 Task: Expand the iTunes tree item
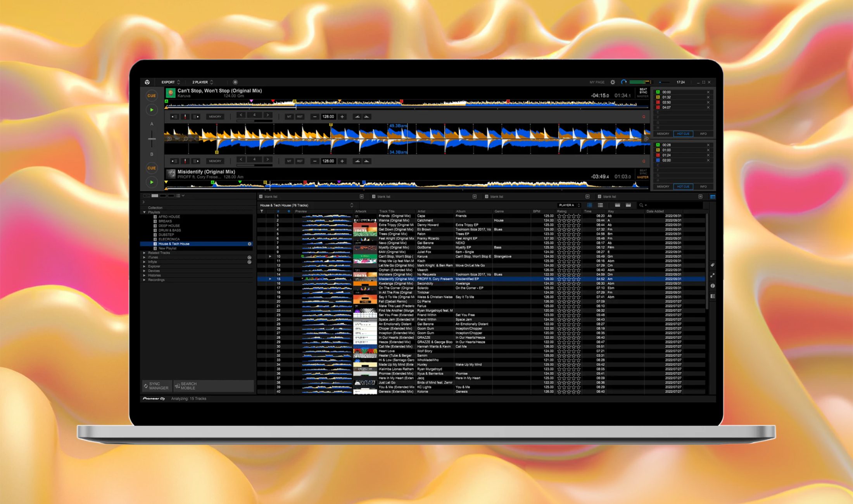[145, 257]
